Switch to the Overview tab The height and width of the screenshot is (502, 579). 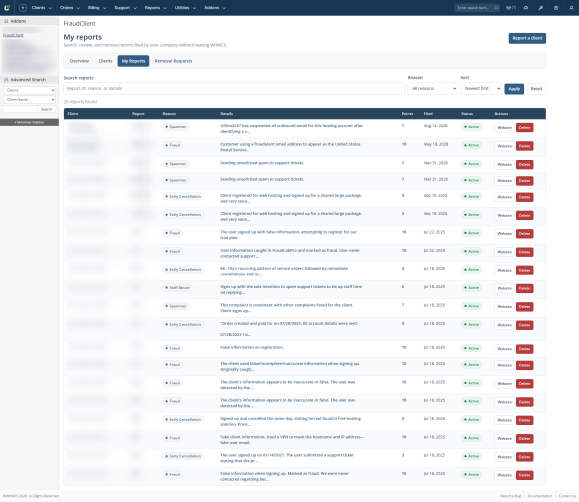79,61
